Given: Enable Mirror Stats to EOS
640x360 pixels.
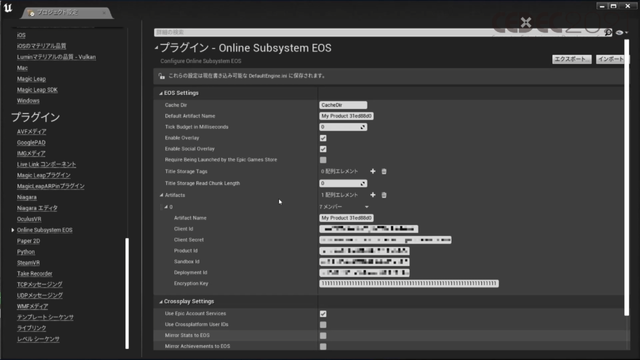Looking at the screenshot, I should 323,336.
